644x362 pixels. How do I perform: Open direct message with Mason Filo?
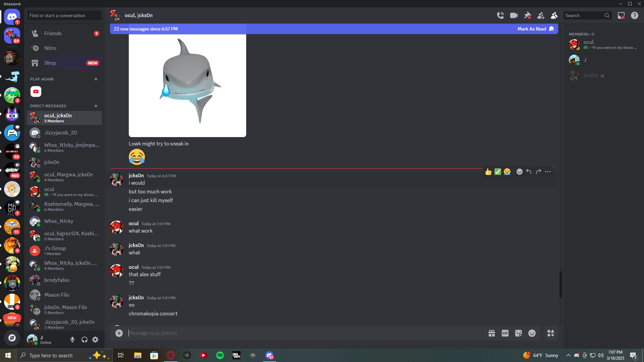[x=64, y=295]
